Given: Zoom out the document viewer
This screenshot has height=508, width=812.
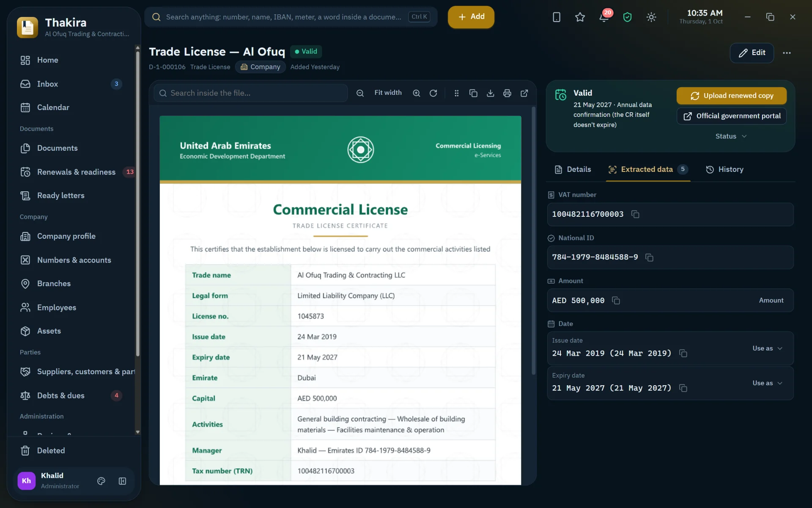Looking at the screenshot, I should tap(360, 93).
